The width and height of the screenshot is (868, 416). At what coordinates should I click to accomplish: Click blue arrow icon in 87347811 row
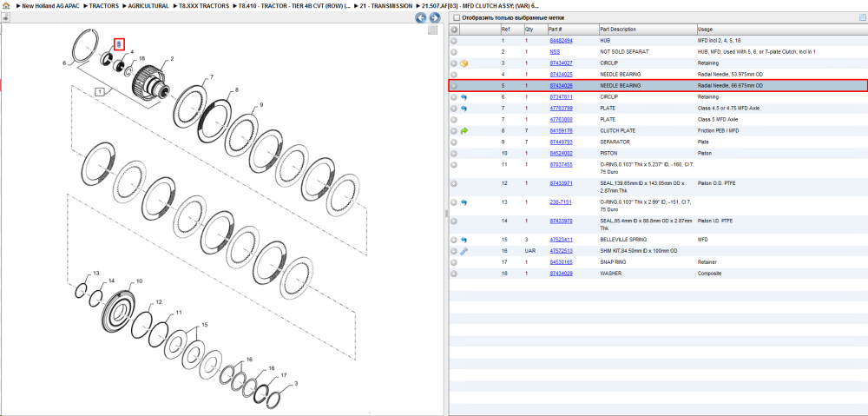(x=464, y=97)
